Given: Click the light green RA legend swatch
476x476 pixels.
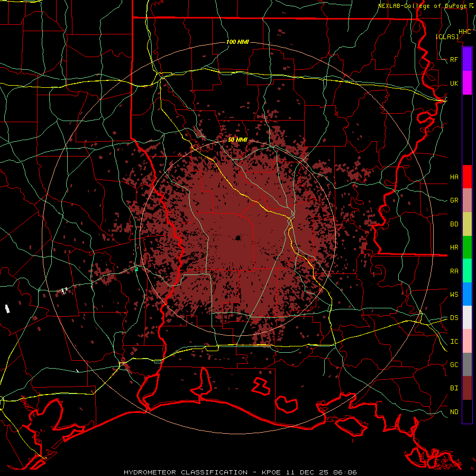Looking at the screenshot, I should (467, 271).
